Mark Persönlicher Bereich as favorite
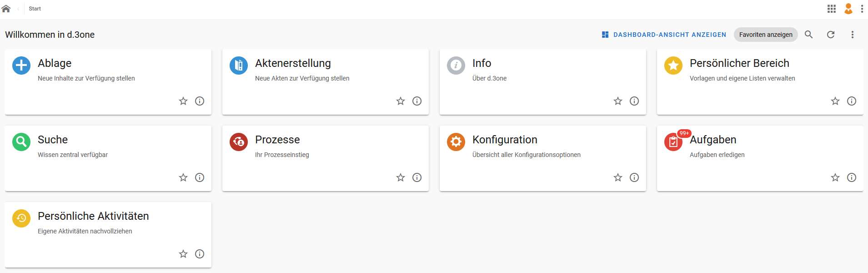Image resolution: width=868 pixels, height=273 pixels. [x=835, y=101]
